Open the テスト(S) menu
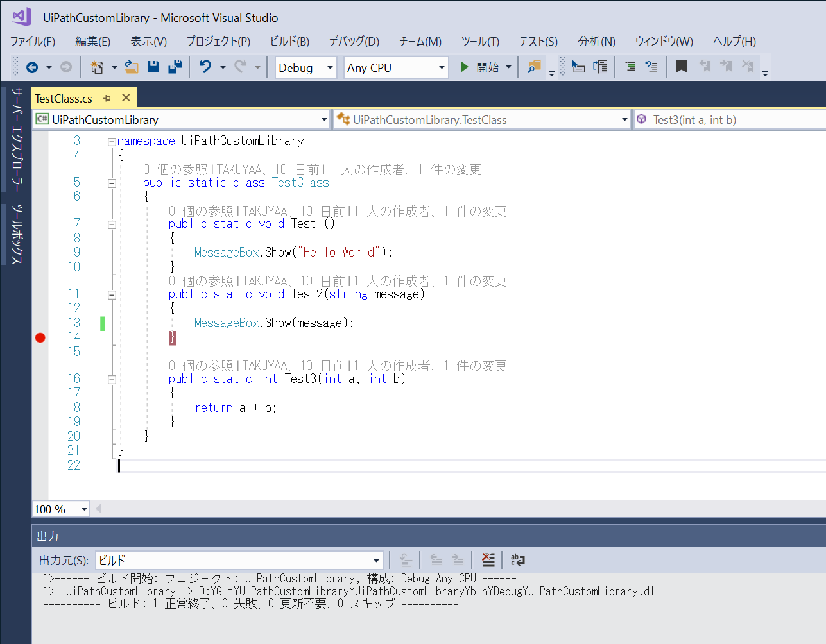 pyautogui.click(x=538, y=41)
